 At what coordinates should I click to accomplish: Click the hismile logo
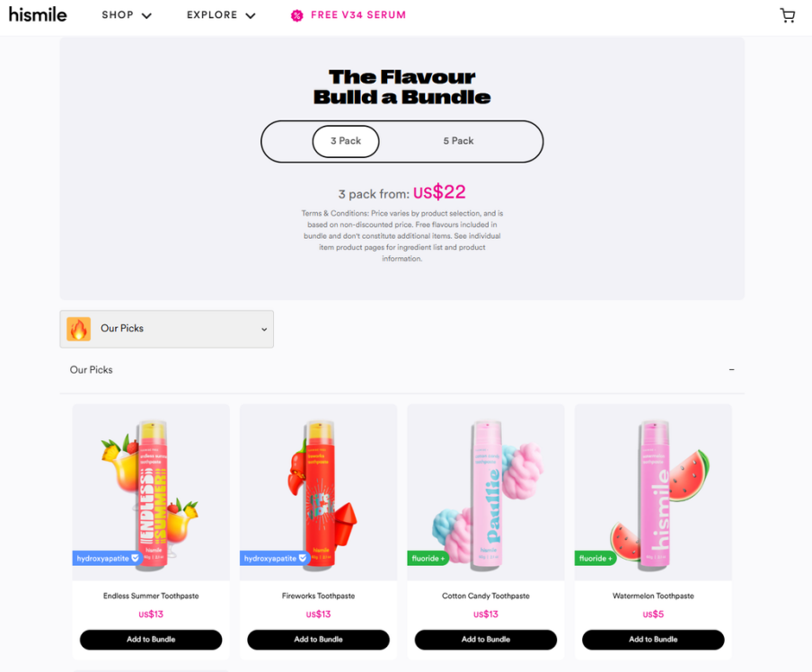[x=38, y=14]
